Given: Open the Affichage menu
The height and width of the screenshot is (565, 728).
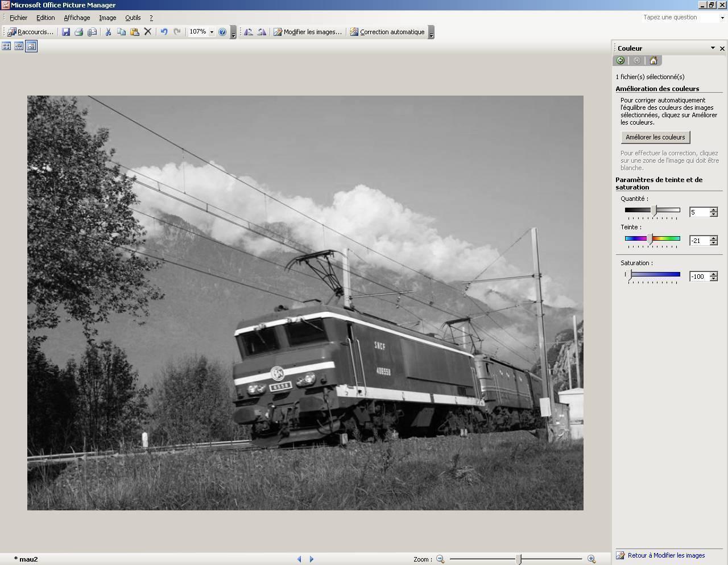Looking at the screenshot, I should pos(77,18).
